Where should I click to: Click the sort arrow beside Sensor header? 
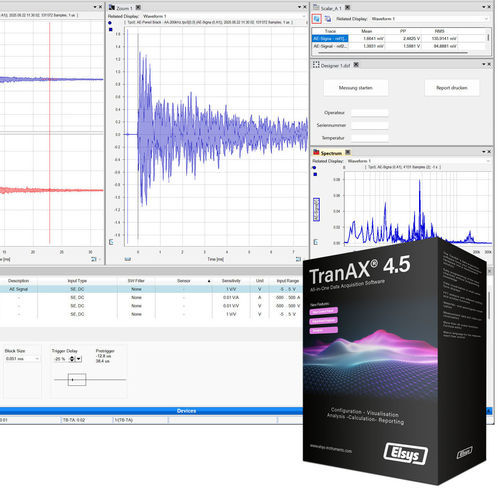[x=209, y=281]
